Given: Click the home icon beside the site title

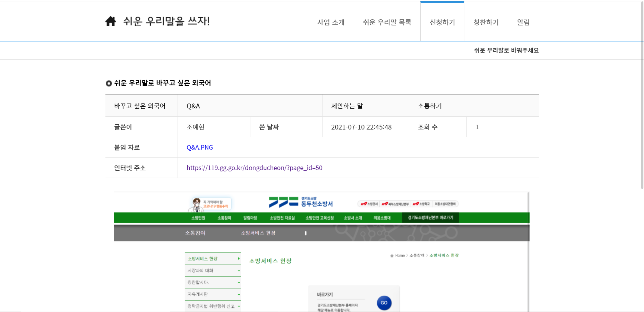Looking at the screenshot, I should coord(111,21).
